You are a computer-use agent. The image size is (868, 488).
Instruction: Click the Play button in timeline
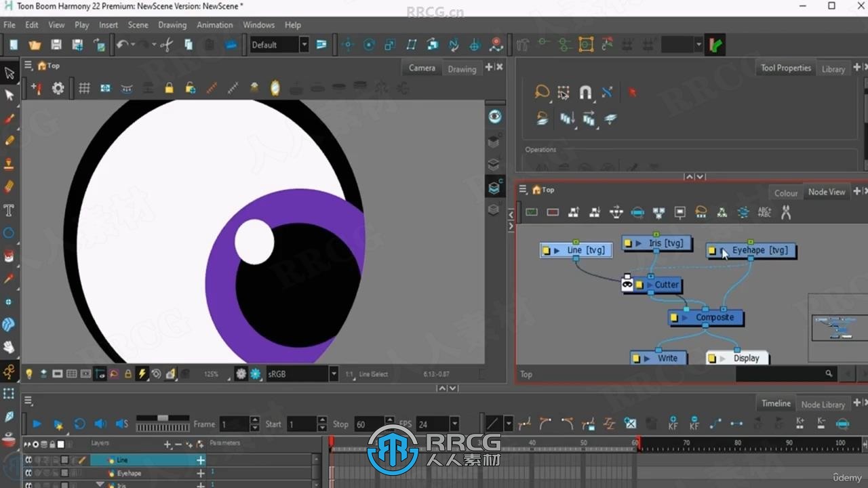click(x=37, y=424)
